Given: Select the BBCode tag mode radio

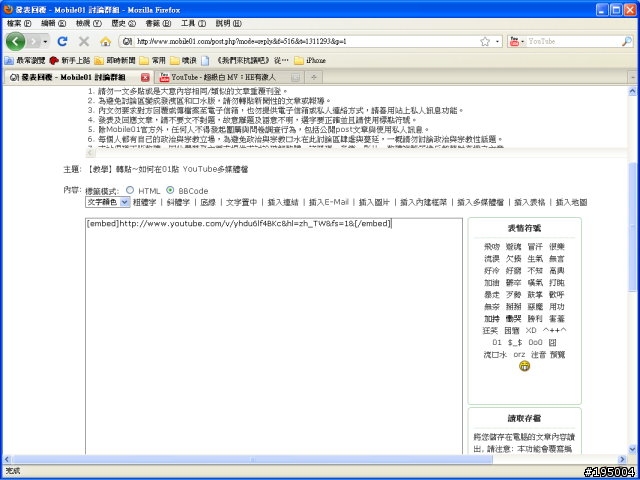Looking at the screenshot, I should click(x=170, y=190).
